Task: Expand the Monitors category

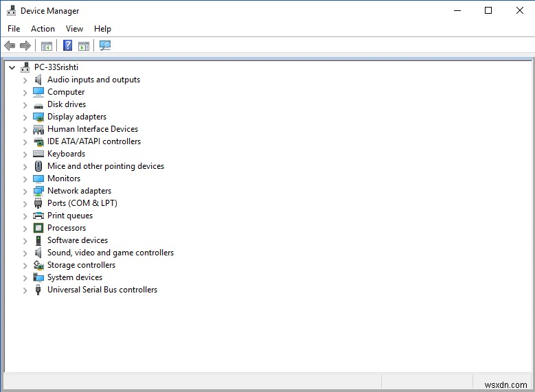Action: pos(25,179)
